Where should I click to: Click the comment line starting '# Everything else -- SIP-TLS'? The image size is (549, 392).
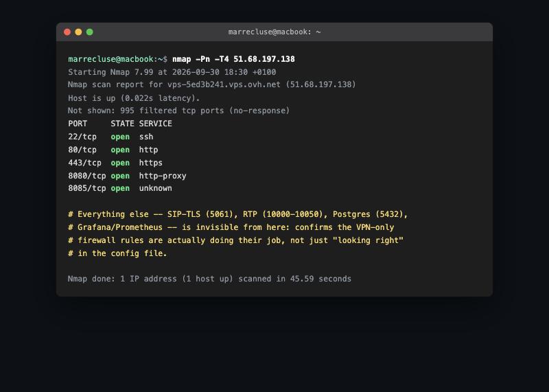[x=237, y=214]
